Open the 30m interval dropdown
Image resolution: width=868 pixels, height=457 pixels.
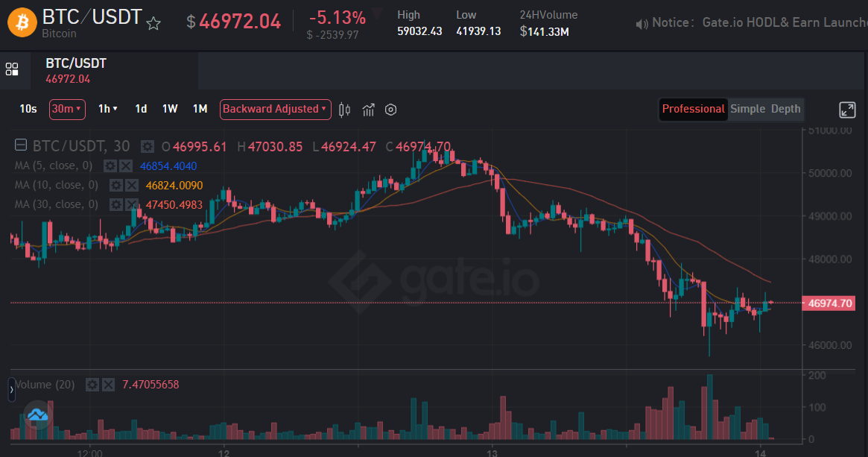click(x=67, y=109)
